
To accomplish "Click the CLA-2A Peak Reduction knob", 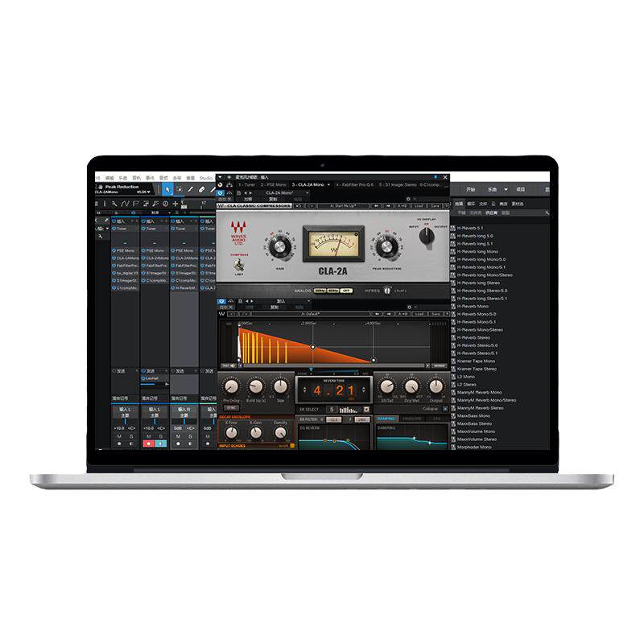I will (386, 247).
